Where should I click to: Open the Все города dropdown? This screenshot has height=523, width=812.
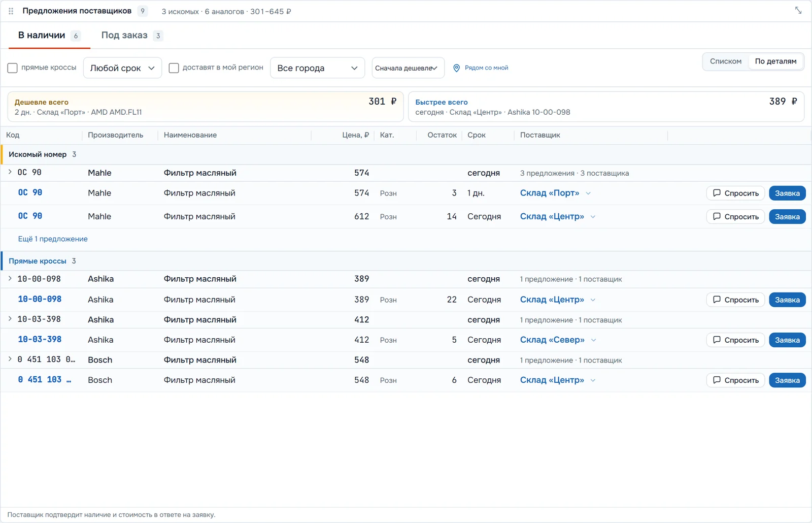coord(317,68)
